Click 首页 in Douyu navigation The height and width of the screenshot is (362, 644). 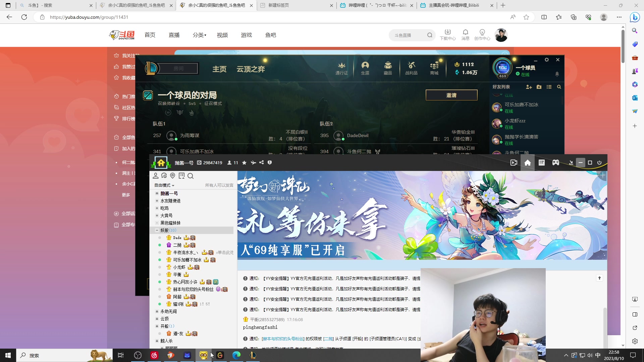tap(150, 35)
